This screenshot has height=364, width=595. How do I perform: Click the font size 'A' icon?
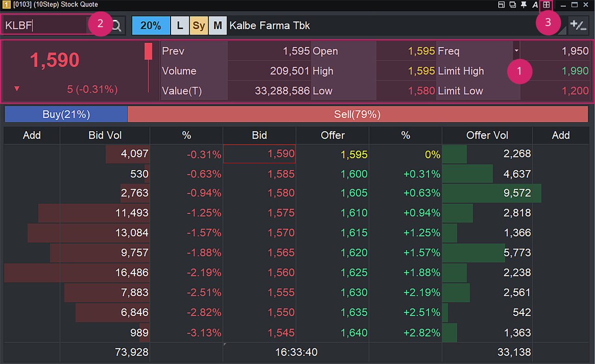point(535,5)
